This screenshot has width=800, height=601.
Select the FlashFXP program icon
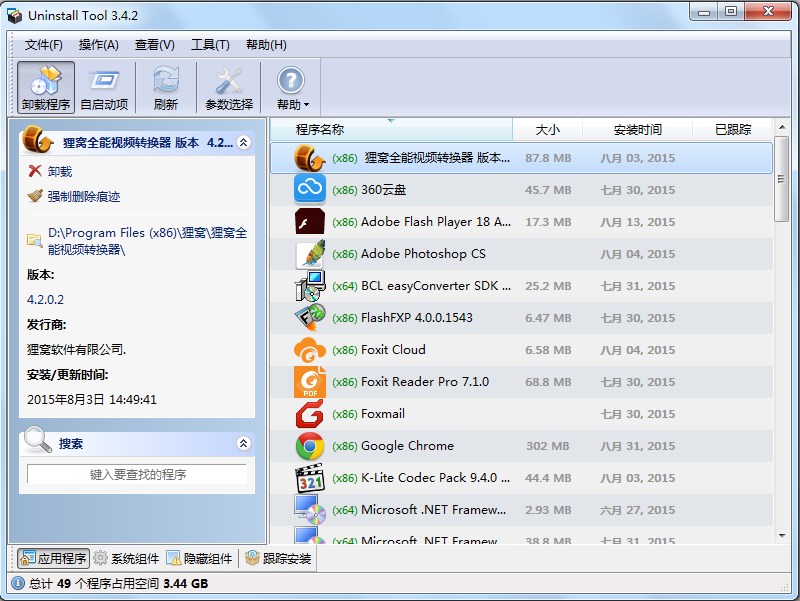[x=310, y=318]
